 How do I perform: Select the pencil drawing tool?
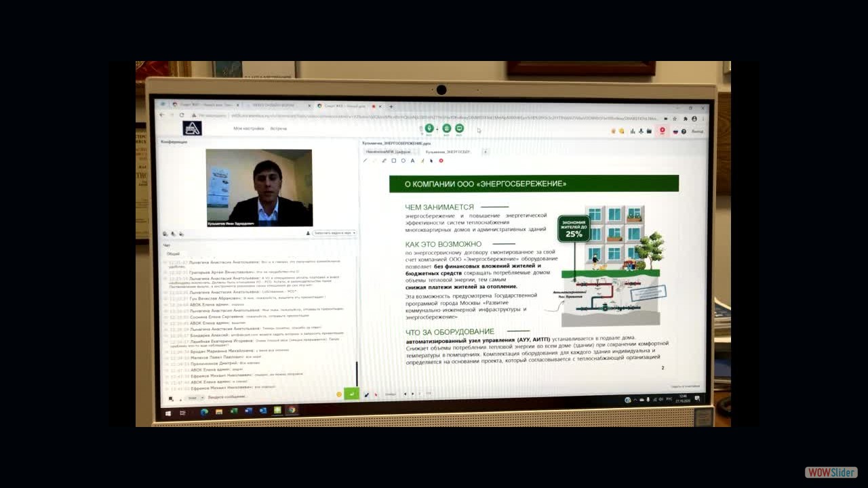coord(366,161)
